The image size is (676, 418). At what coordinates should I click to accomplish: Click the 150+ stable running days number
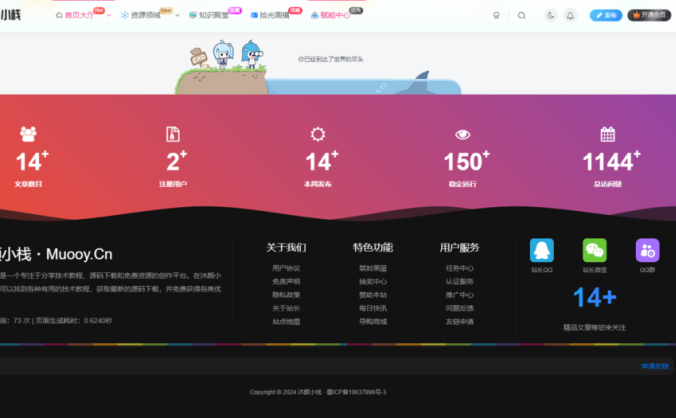(x=466, y=162)
